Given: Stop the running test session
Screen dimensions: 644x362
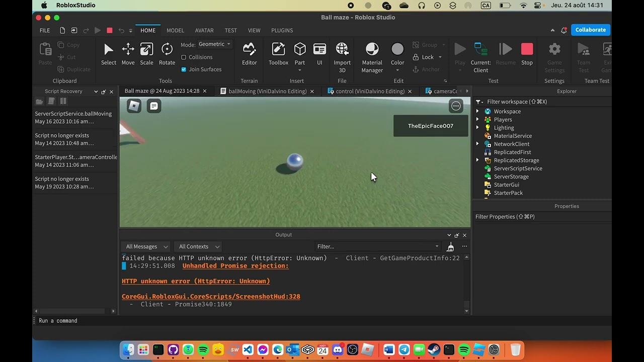Looking at the screenshot, I should pyautogui.click(x=527, y=54).
